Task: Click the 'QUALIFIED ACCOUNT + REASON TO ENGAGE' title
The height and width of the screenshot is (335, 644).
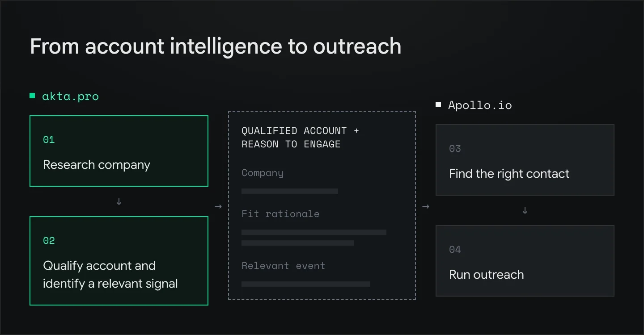Action: point(300,137)
